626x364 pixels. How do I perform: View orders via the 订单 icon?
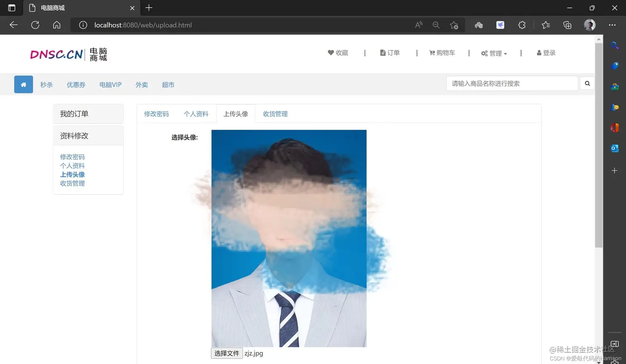pos(383,53)
